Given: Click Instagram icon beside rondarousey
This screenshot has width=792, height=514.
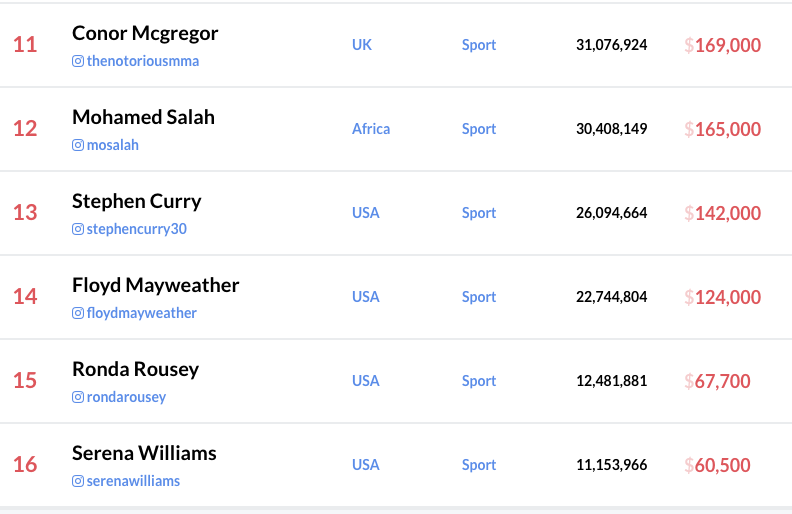Looking at the screenshot, I should [x=78, y=397].
